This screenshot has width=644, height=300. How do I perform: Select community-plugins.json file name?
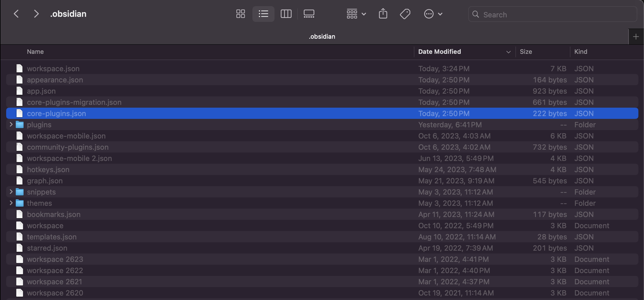68,147
